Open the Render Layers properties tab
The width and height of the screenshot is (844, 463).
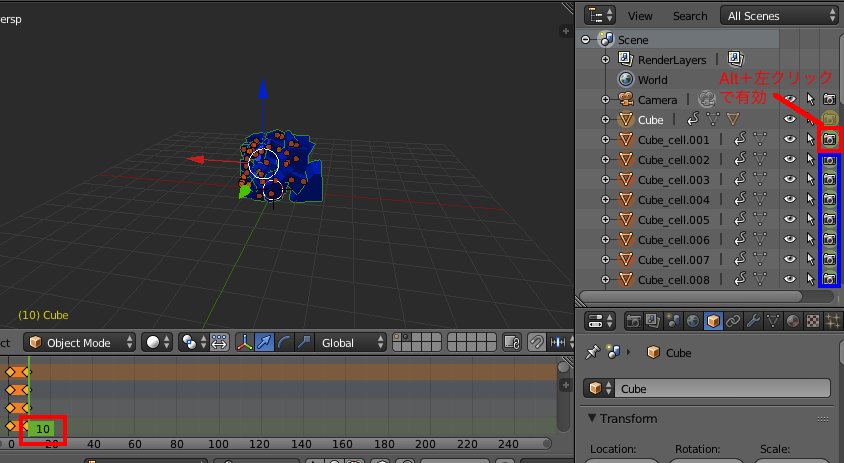[x=653, y=321]
